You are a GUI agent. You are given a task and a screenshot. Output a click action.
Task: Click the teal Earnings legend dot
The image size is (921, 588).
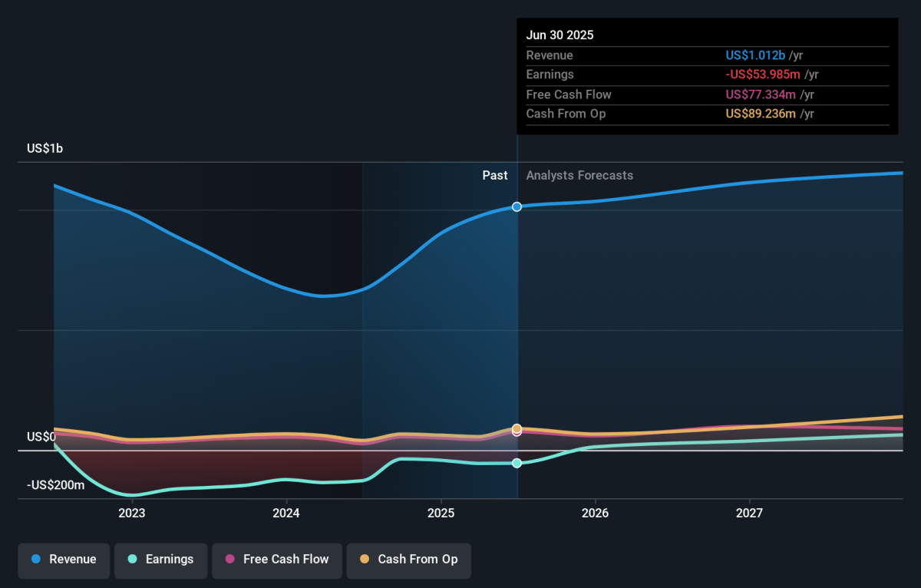tap(132, 560)
